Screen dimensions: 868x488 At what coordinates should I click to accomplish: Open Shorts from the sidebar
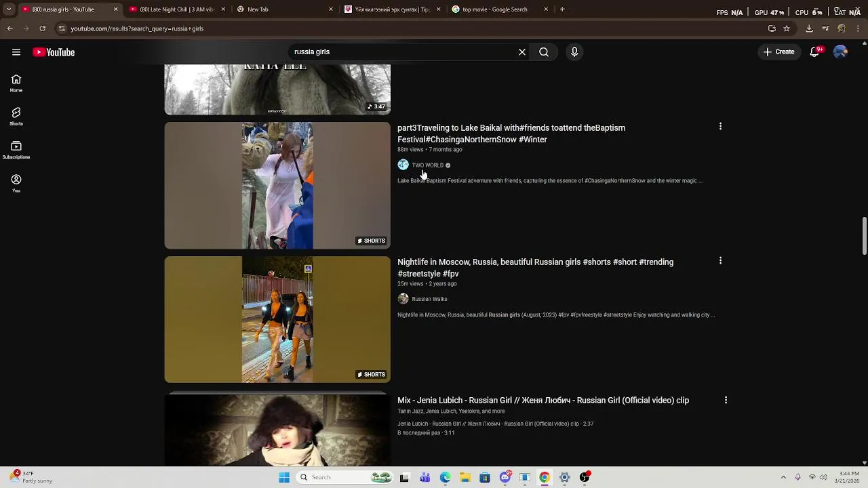click(x=16, y=117)
